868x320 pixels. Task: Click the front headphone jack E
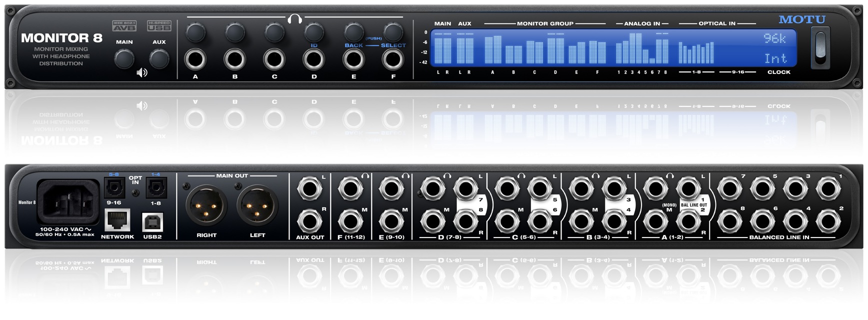[353, 59]
